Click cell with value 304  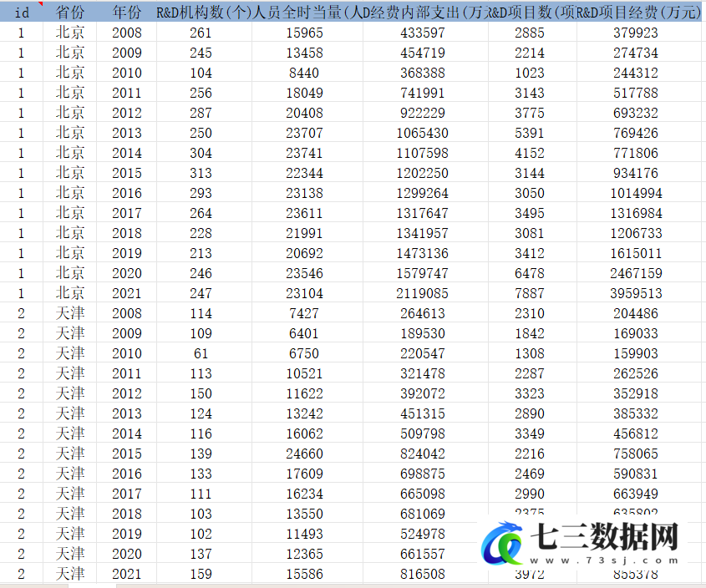click(x=204, y=153)
